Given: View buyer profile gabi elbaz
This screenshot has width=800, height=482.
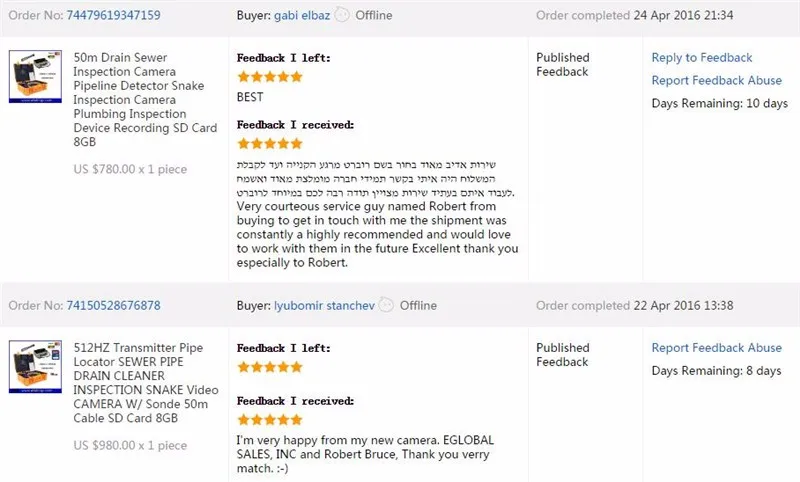Looking at the screenshot, I should (302, 15).
